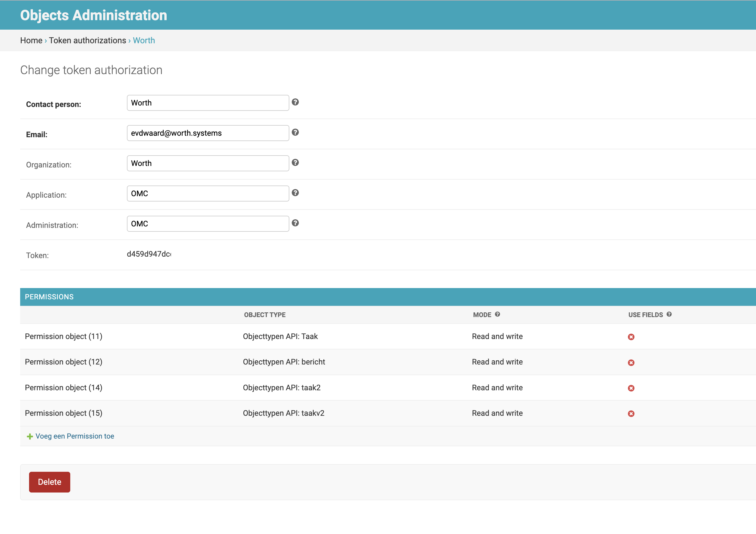Click red Use fields icon for taakv2 permission
Image resolution: width=756 pixels, height=534 pixels.
point(631,414)
